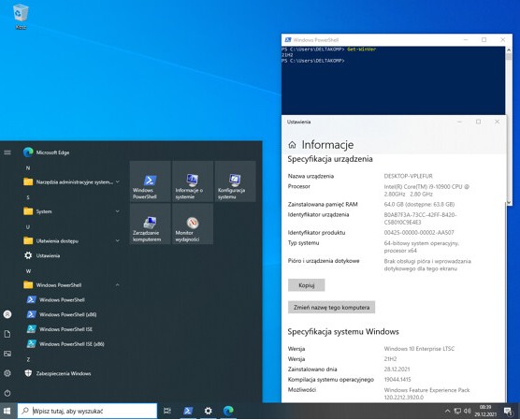This screenshot has height=420, width=520.
Task: Click PowerShell window scrollbar up arrow
Action: [509, 50]
